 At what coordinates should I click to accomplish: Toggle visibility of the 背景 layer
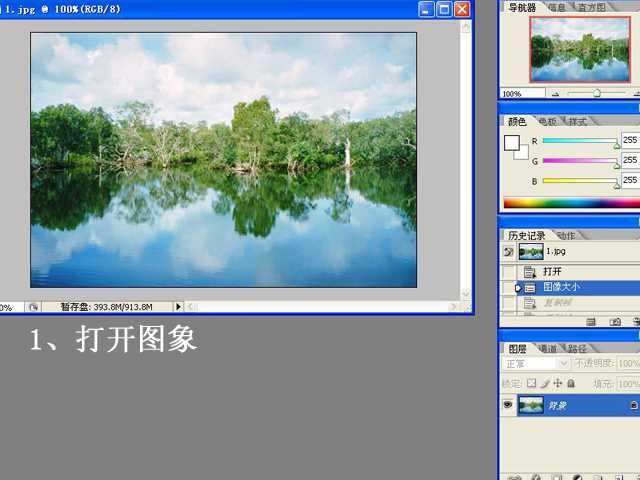508,405
